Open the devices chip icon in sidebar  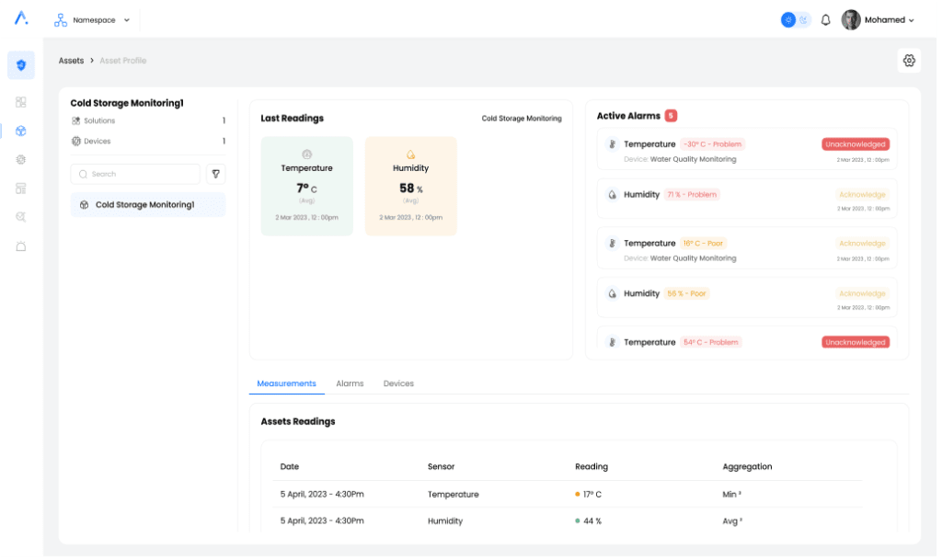click(x=21, y=159)
